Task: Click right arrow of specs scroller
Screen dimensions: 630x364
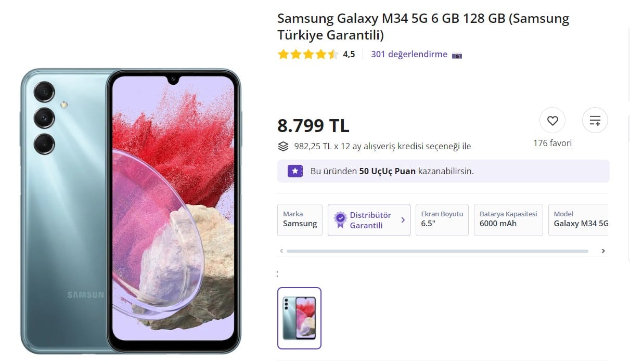Action: click(x=603, y=251)
